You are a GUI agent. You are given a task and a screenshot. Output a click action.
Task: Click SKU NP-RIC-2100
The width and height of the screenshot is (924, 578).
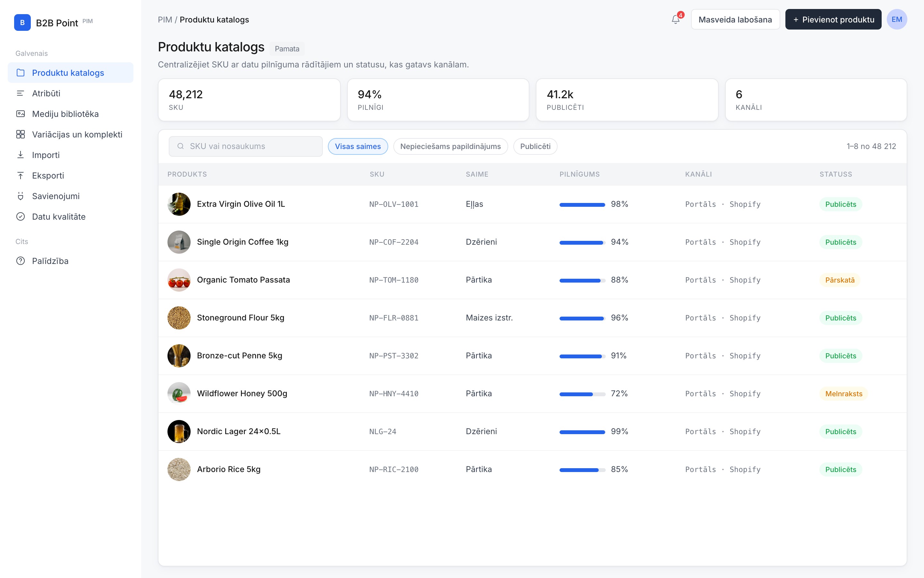point(394,469)
